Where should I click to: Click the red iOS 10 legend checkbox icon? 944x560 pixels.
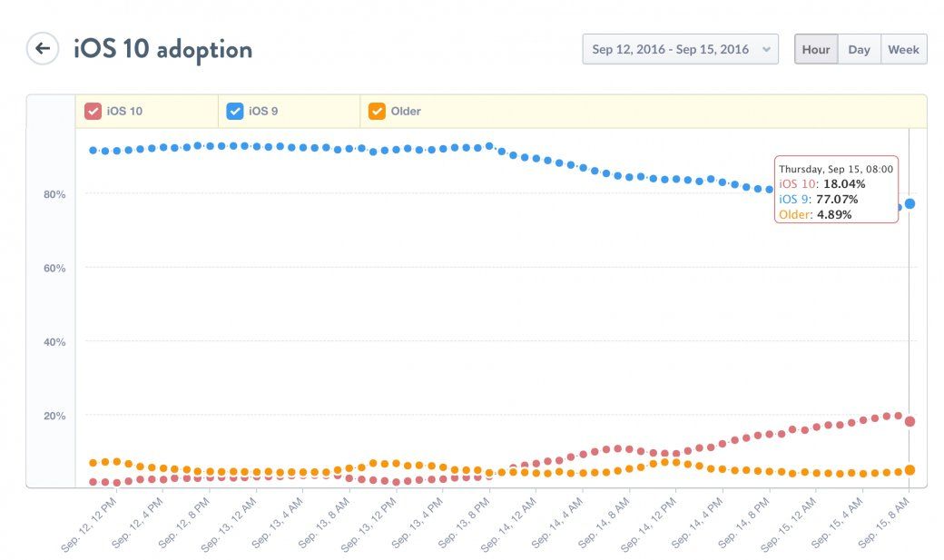[92, 110]
